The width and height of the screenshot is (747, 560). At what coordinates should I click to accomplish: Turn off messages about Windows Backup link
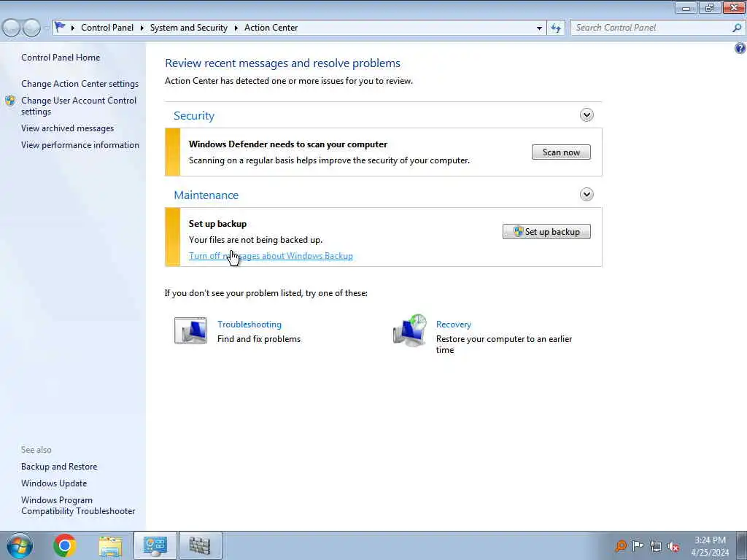click(x=271, y=256)
